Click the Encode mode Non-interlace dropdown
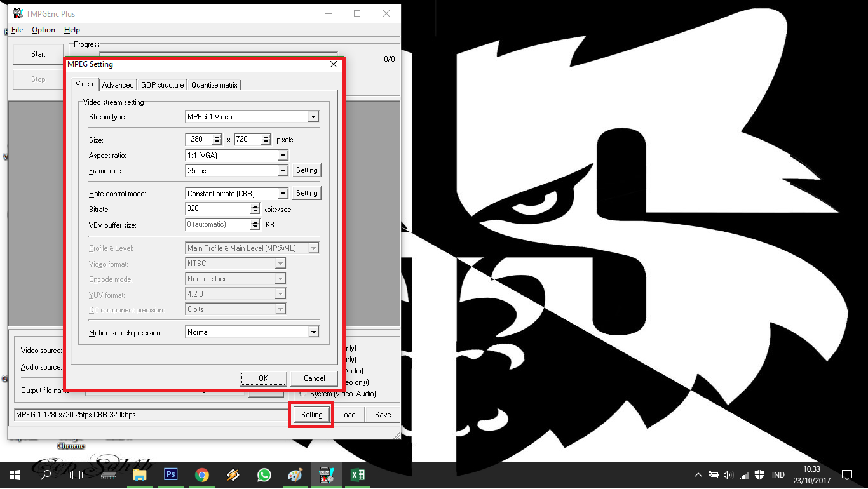The image size is (868, 489). pos(235,279)
